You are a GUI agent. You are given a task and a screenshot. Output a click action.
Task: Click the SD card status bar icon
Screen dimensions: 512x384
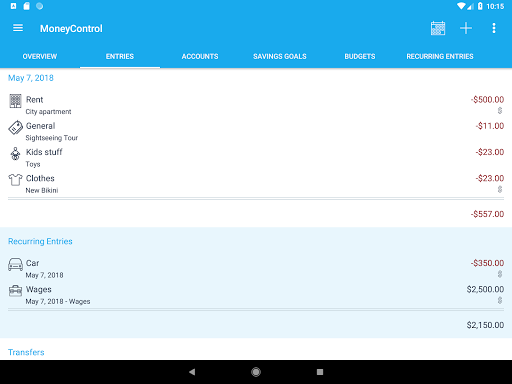point(27,6)
